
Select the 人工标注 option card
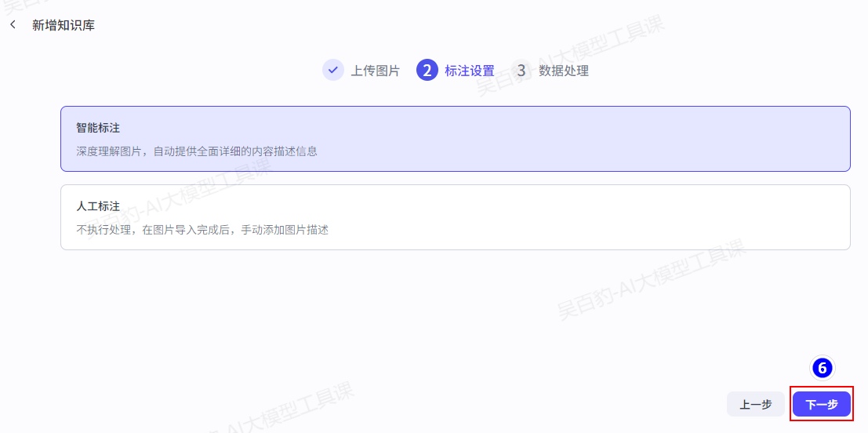455,217
